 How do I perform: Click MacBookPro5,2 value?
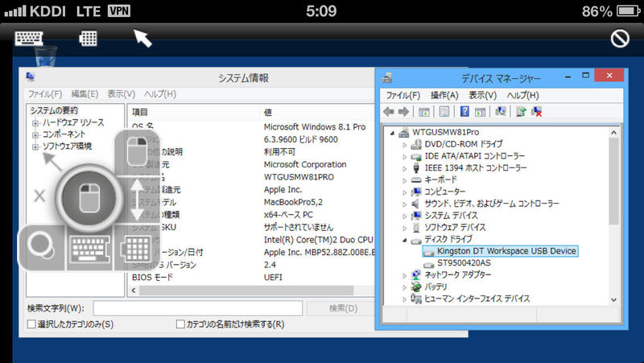pos(293,202)
